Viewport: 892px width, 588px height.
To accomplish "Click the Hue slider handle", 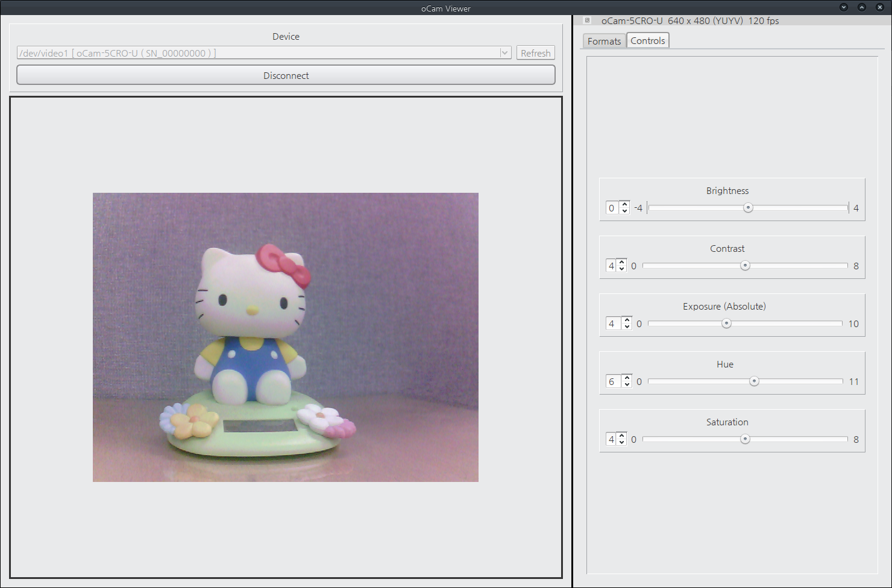I will (x=754, y=381).
